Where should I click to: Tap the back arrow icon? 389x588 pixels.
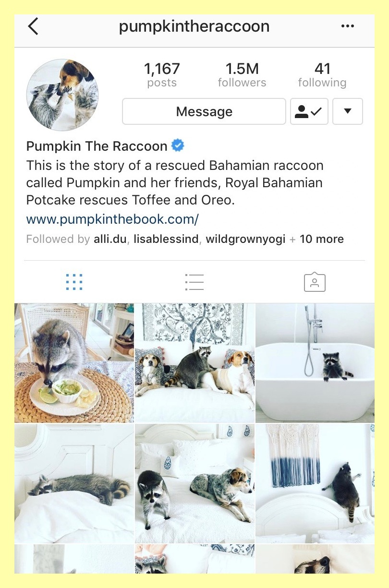click(x=33, y=26)
